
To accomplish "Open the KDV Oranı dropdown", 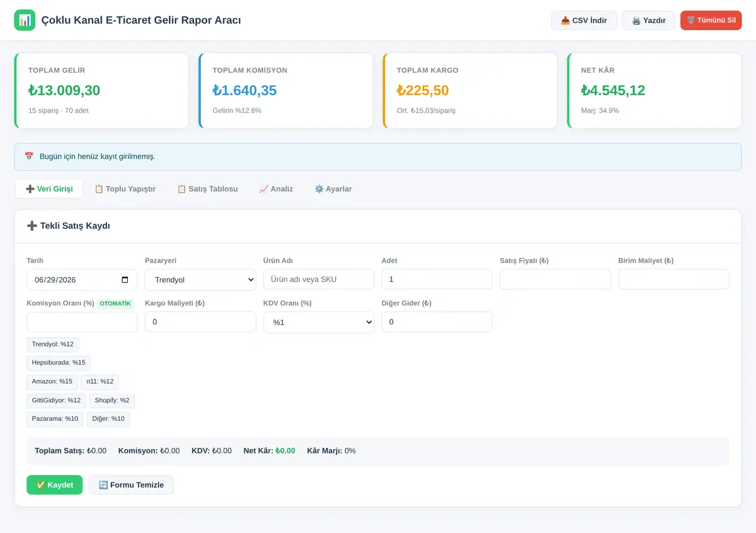I will (x=319, y=322).
